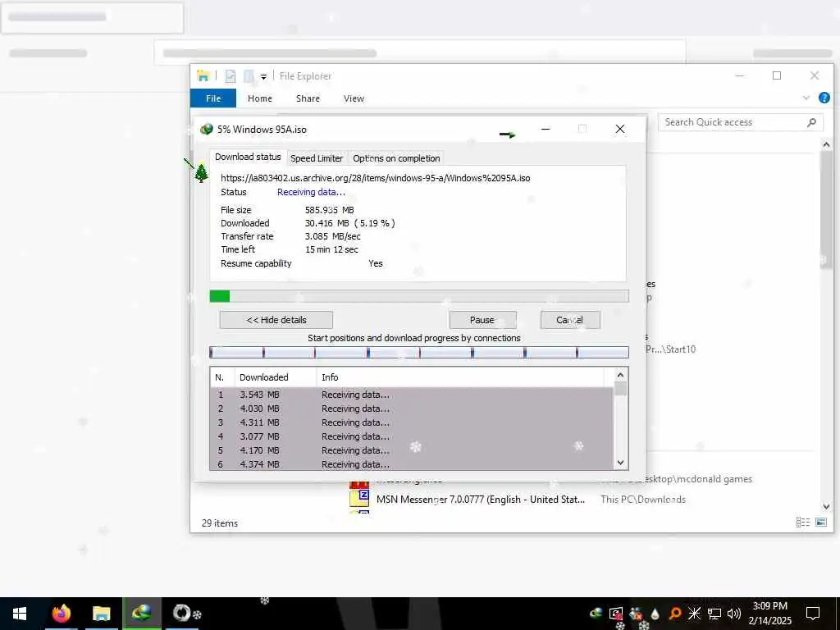This screenshot has height=630, width=840.
Task: Click the orange magnifier tray icon
Action: click(x=674, y=614)
